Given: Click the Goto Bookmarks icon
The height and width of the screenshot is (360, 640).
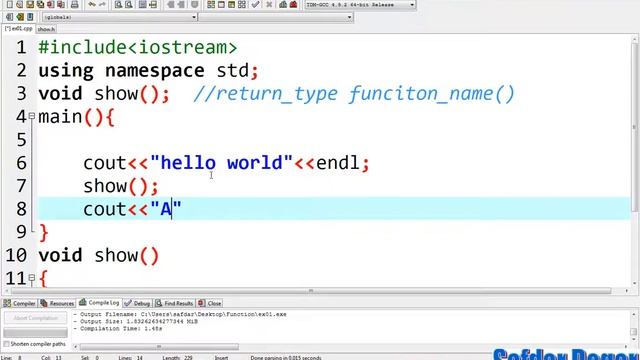Looking at the screenshot, I should pos(30,17).
